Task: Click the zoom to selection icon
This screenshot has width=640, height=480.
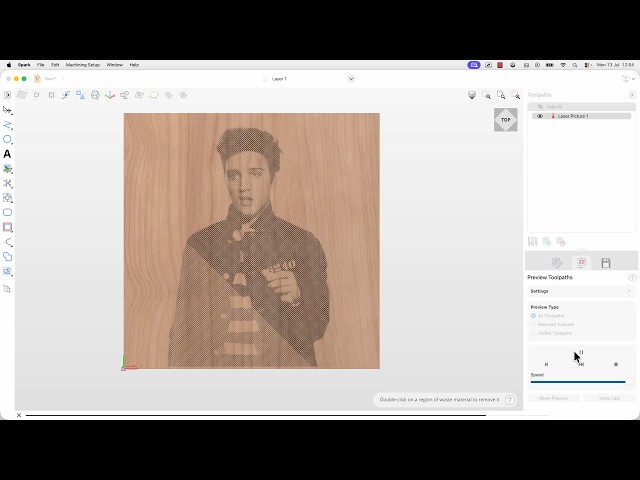Action: [516, 95]
